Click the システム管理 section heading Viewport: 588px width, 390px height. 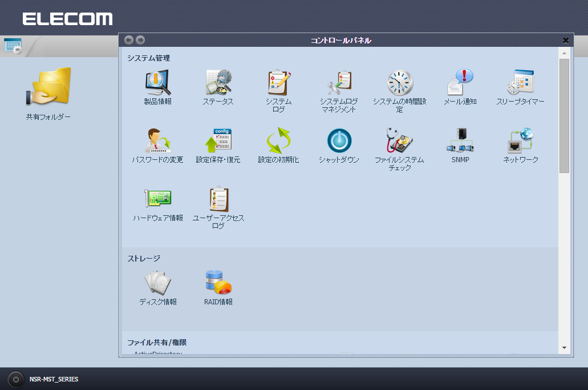[148, 58]
